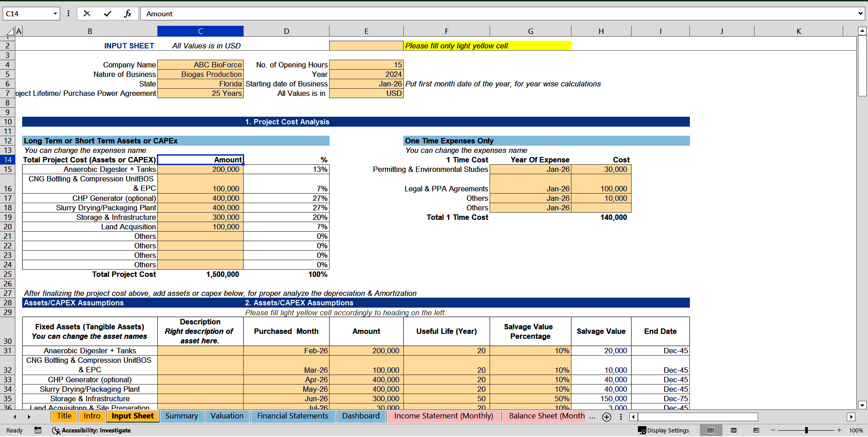
Task: Switch to Normal view
Action: (x=711, y=430)
